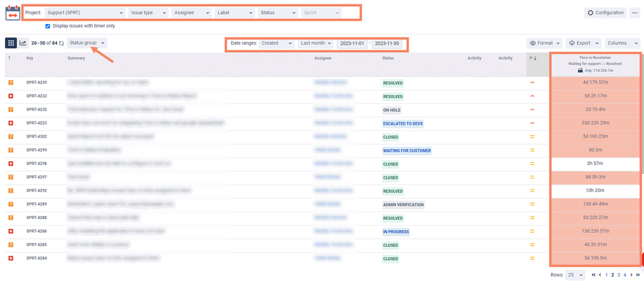
Task: Switch to grid table view
Action: (11, 43)
